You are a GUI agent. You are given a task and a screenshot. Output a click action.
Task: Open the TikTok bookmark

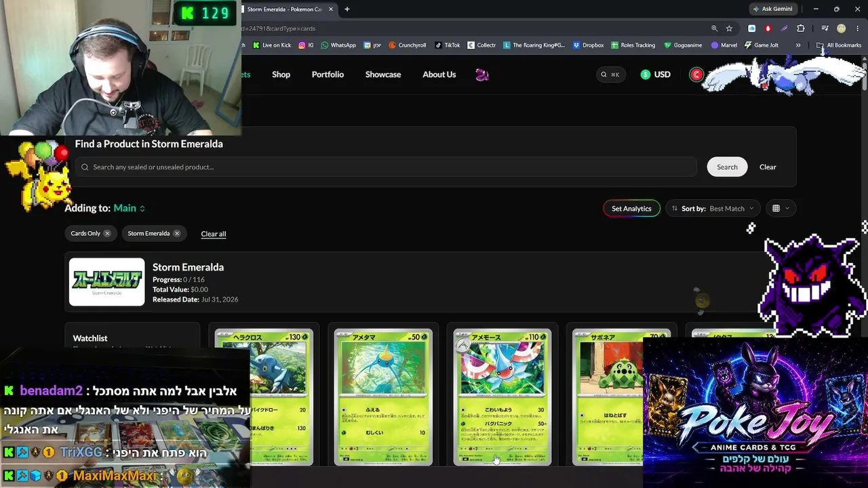click(447, 45)
